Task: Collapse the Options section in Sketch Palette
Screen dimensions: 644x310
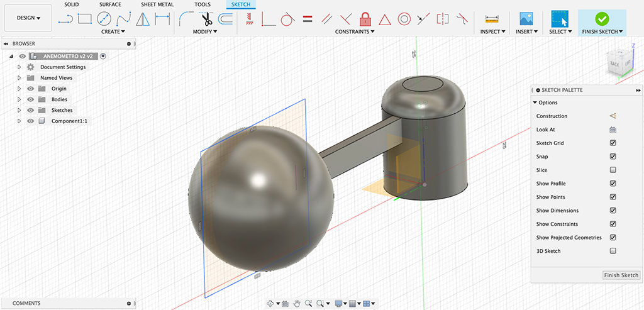Action: pos(535,102)
